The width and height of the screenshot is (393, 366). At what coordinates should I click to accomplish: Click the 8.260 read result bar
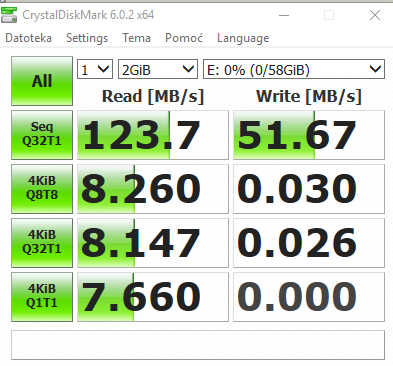click(x=153, y=189)
